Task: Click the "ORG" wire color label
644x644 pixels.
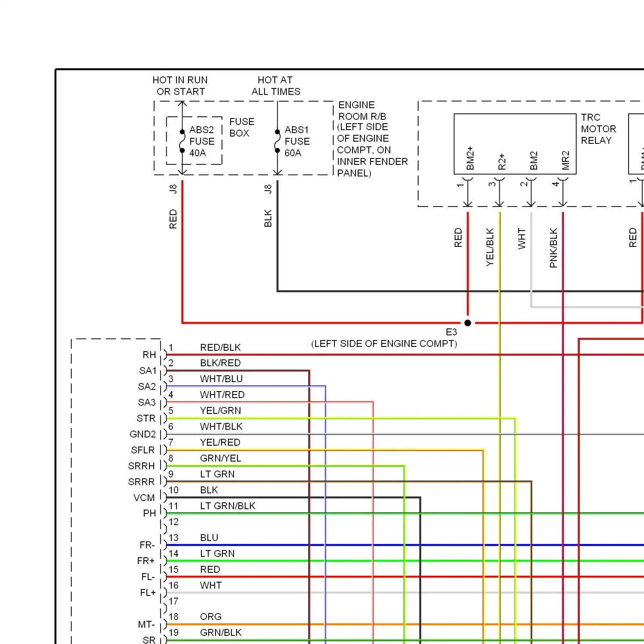Action: [210, 617]
